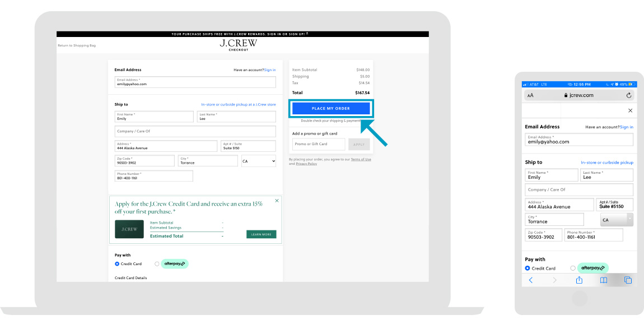
Task: Tap the First Name field on the phone
Action: pyautogui.click(x=552, y=175)
